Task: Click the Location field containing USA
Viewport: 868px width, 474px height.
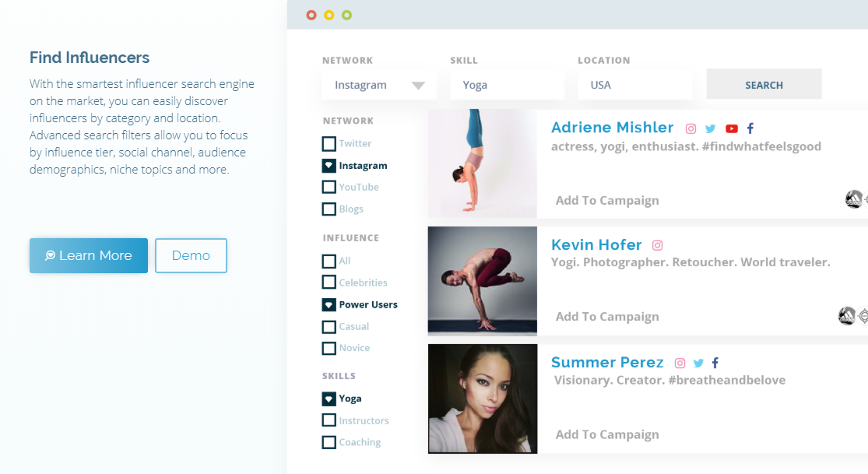Action: pyautogui.click(x=635, y=85)
